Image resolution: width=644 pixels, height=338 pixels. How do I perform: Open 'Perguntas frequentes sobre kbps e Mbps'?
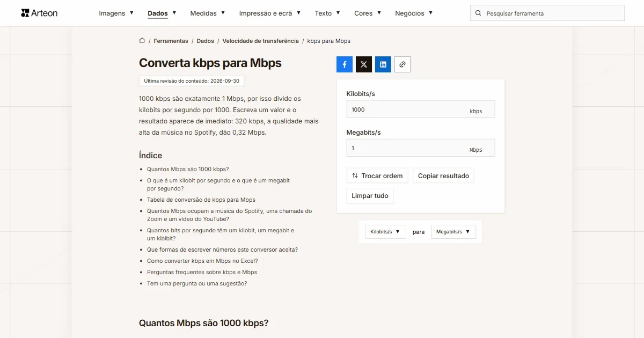(x=202, y=272)
